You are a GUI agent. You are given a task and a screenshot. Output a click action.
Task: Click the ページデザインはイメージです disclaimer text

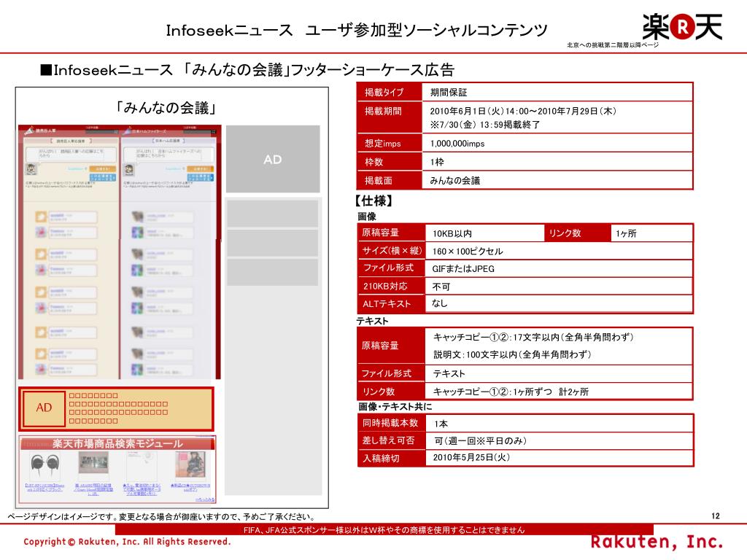[x=161, y=517]
